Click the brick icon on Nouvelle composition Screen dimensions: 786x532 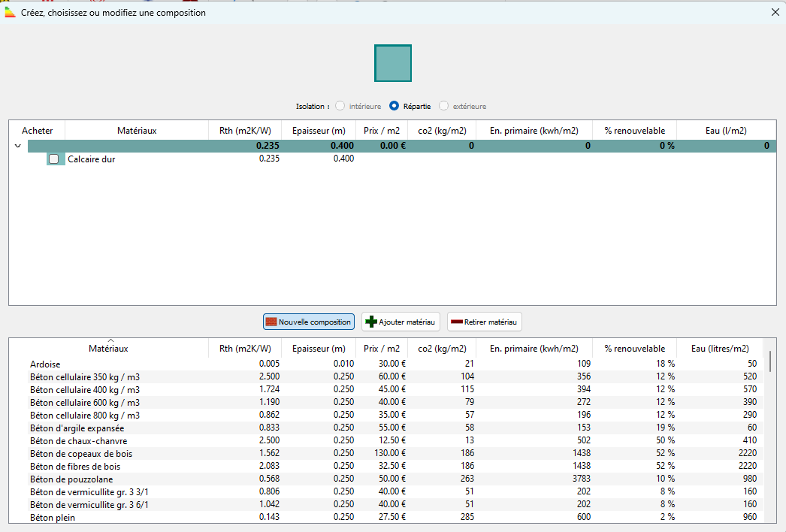tap(271, 322)
